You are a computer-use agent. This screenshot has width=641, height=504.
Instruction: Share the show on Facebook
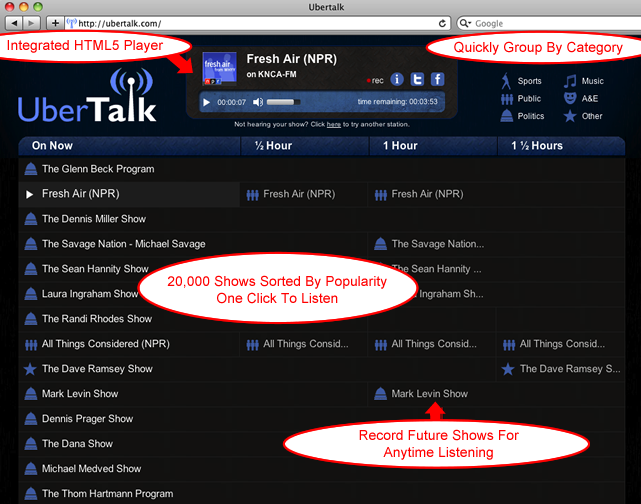[437, 79]
